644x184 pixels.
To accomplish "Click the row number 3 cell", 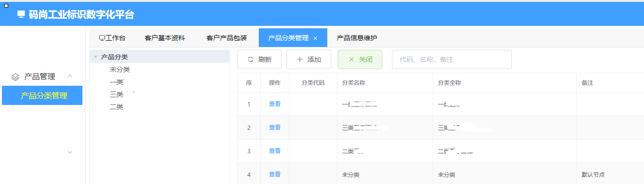I will point(249,151).
